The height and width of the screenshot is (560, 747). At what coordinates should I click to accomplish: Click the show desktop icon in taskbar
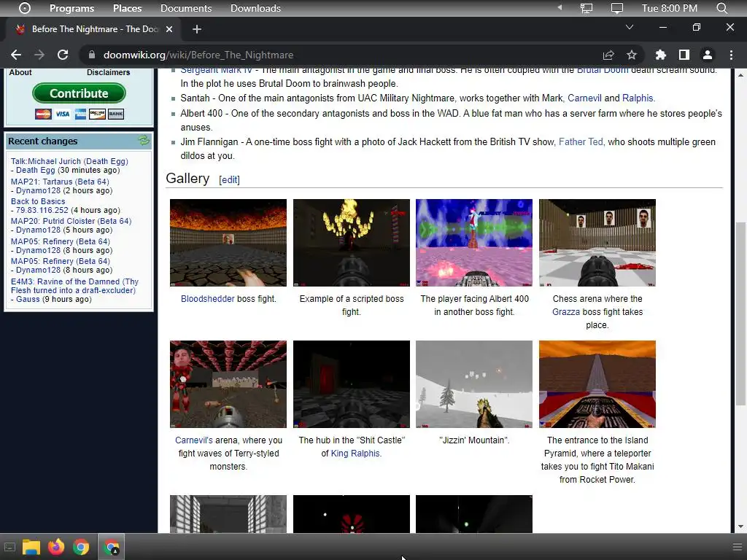coord(9,547)
